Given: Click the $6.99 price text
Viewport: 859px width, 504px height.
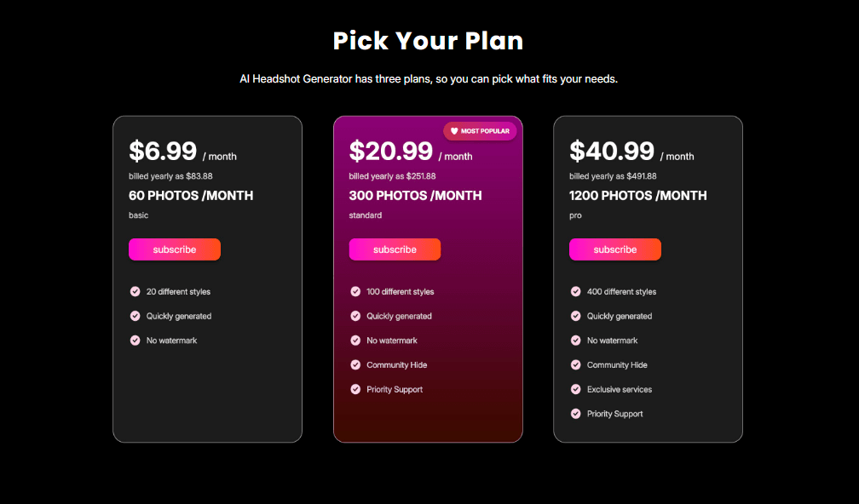Looking at the screenshot, I should (x=163, y=152).
